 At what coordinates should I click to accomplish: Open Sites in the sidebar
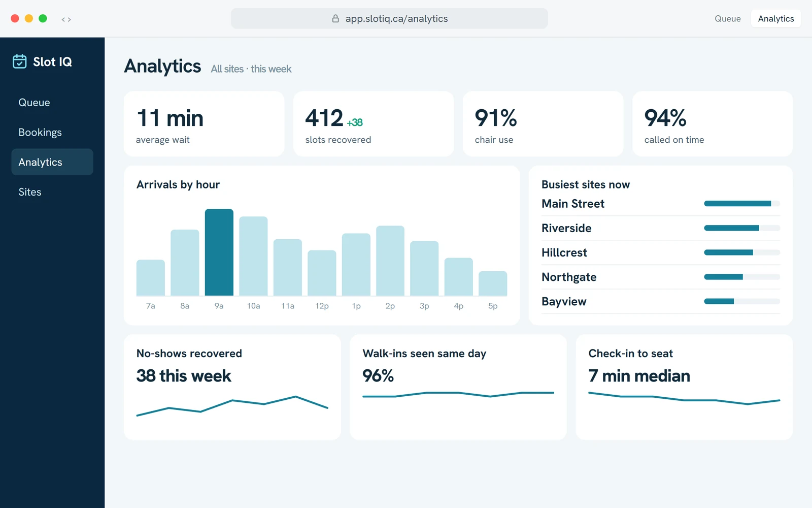(x=52, y=192)
